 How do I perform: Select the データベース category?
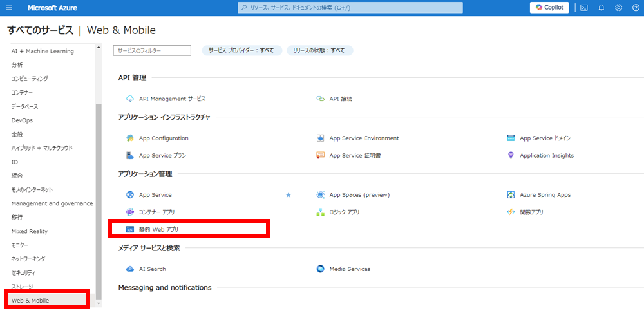(24, 106)
